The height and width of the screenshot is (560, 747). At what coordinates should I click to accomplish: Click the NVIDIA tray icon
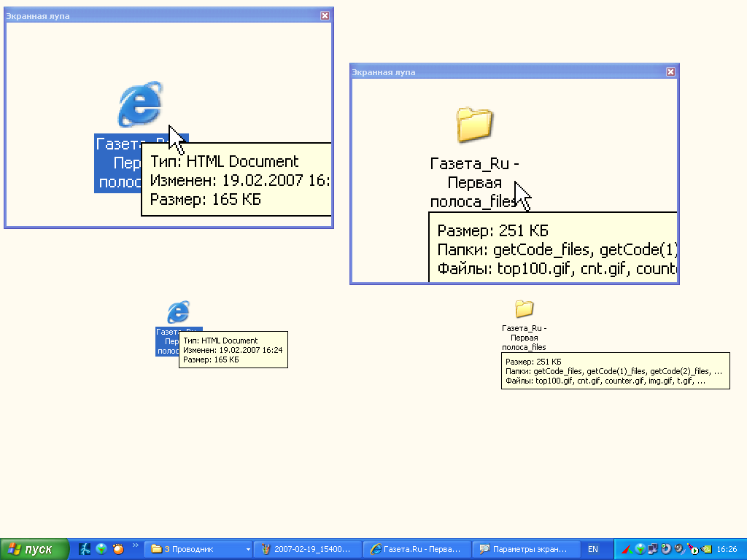coord(706,549)
